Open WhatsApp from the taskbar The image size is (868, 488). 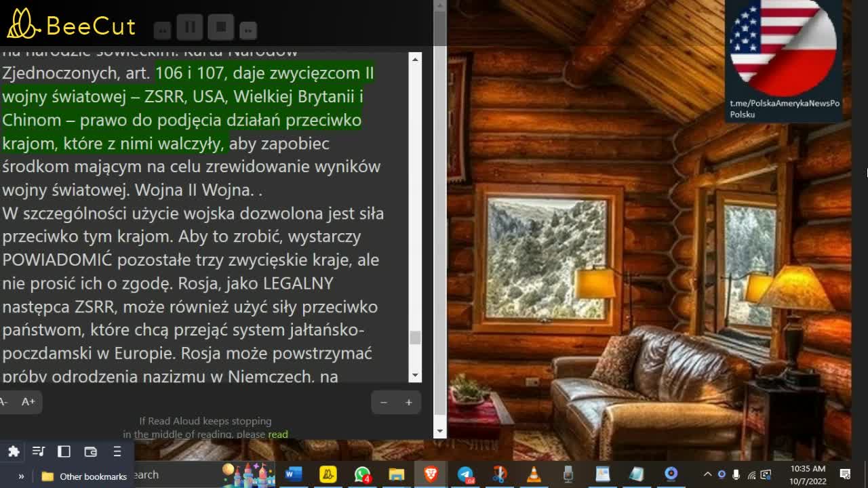pyautogui.click(x=362, y=474)
